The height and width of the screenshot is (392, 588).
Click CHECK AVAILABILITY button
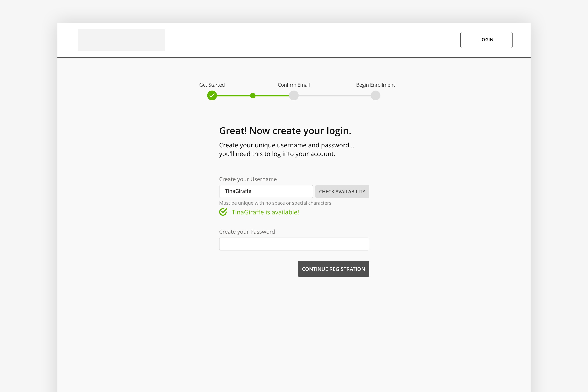[x=342, y=191]
